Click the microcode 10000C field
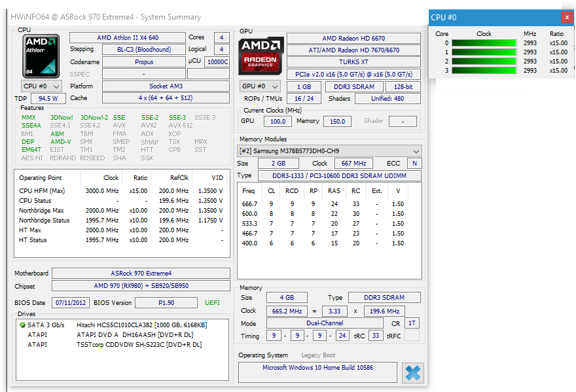 coord(217,62)
